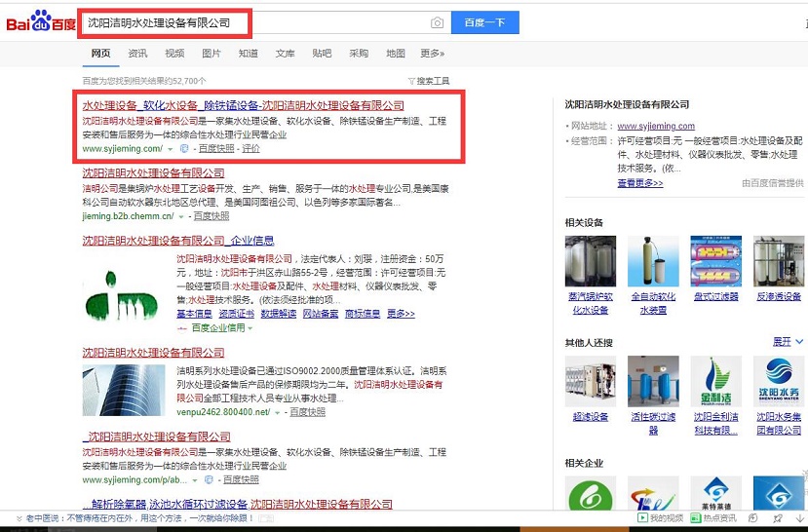
Task: Click verification badge icon after www.syjieming.com/
Action: coord(184,149)
